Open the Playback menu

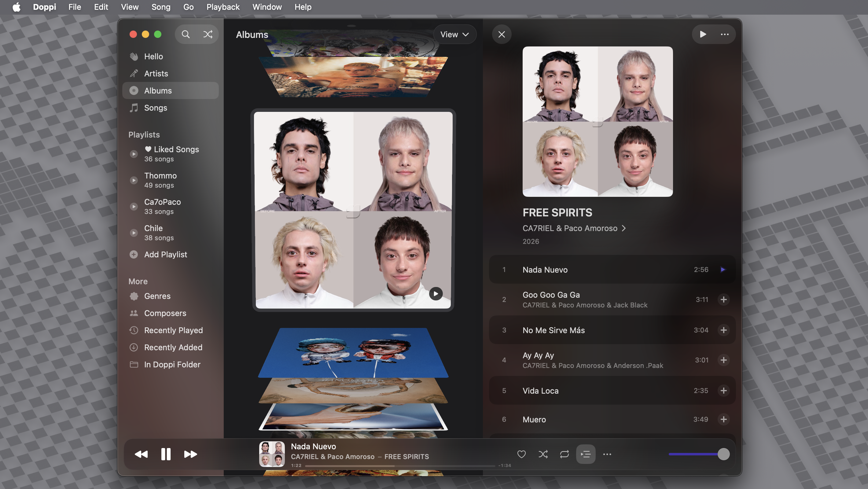[223, 7]
